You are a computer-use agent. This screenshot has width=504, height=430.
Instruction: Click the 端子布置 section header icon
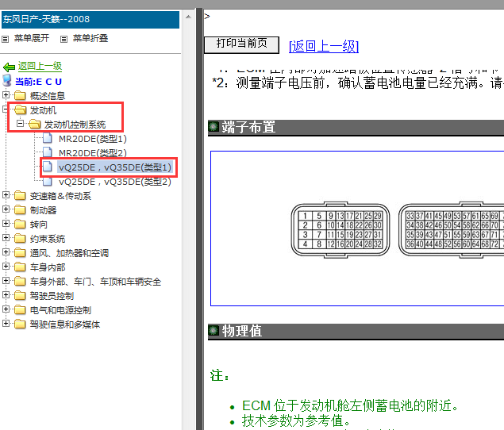click(x=214, y=126)
